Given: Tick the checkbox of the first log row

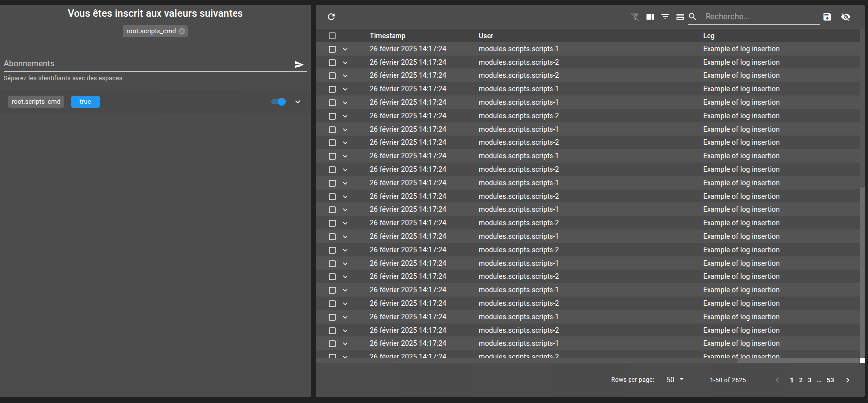Looking at the screenshot, I should tap(332, 49).
